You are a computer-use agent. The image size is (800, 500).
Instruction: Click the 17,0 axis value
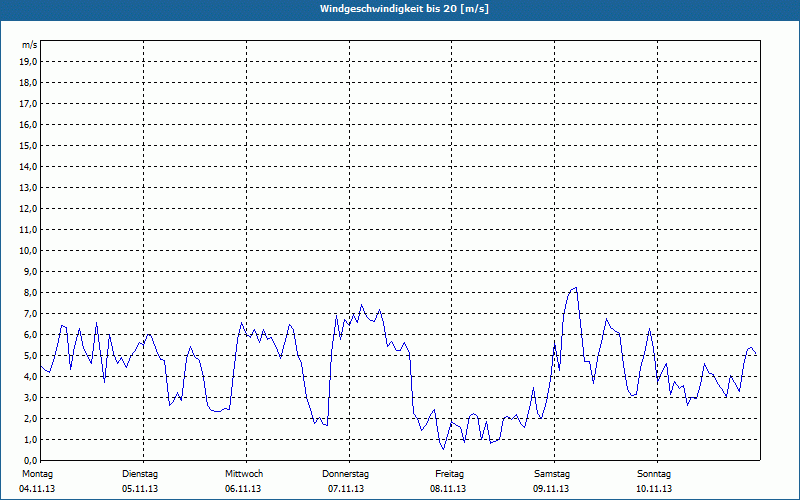point(28,104)
